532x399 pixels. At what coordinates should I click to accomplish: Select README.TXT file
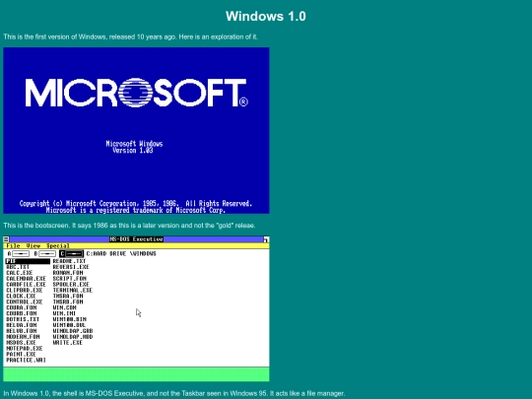click(x=70, y=261)
